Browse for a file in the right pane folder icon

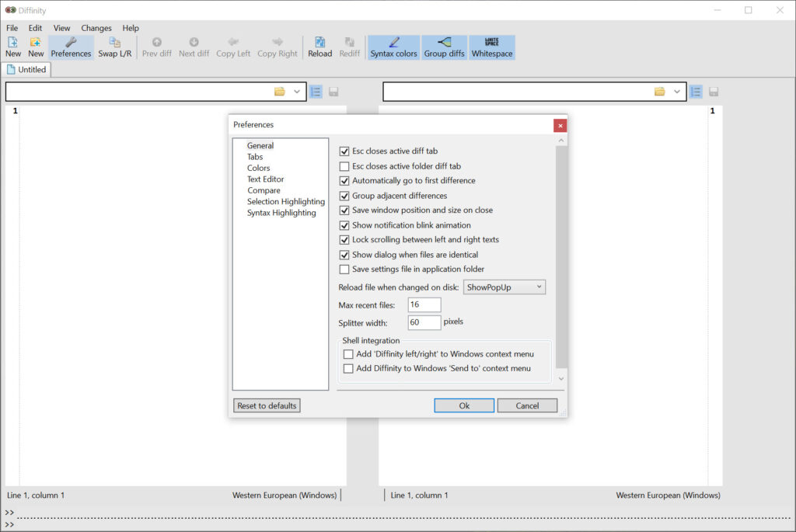point(659,92)
